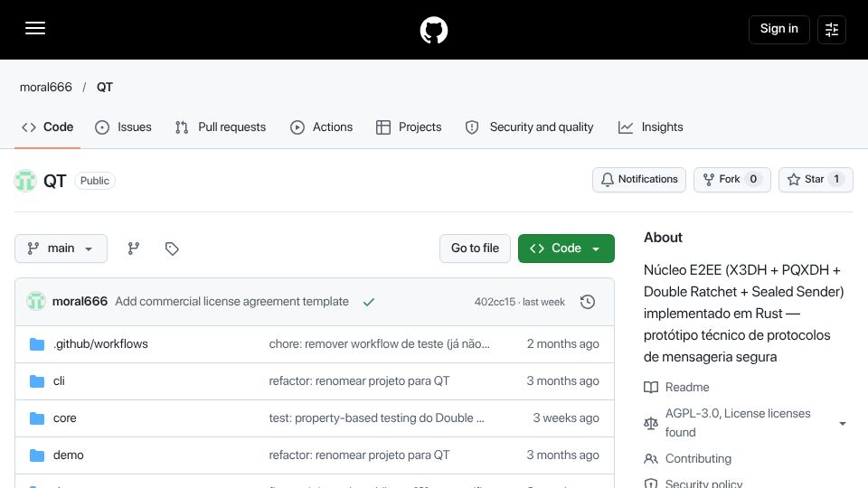Open moral666 author link in commit row
This screenshot has width=868, height=488.
point(80,302)
